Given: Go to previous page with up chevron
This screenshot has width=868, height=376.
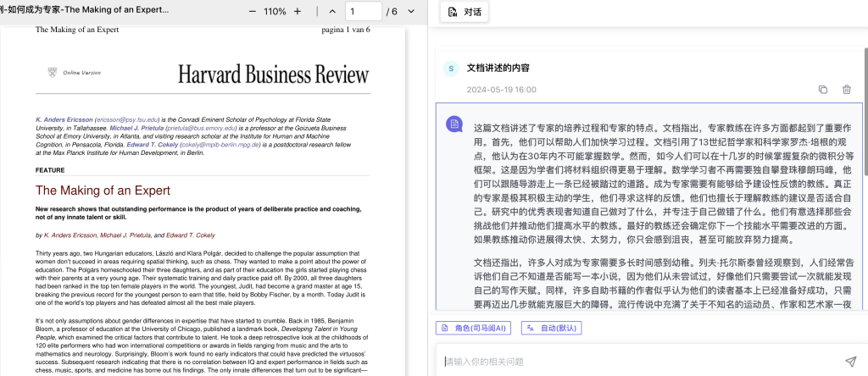Looking at the screenshot, I should coord(332,12).
